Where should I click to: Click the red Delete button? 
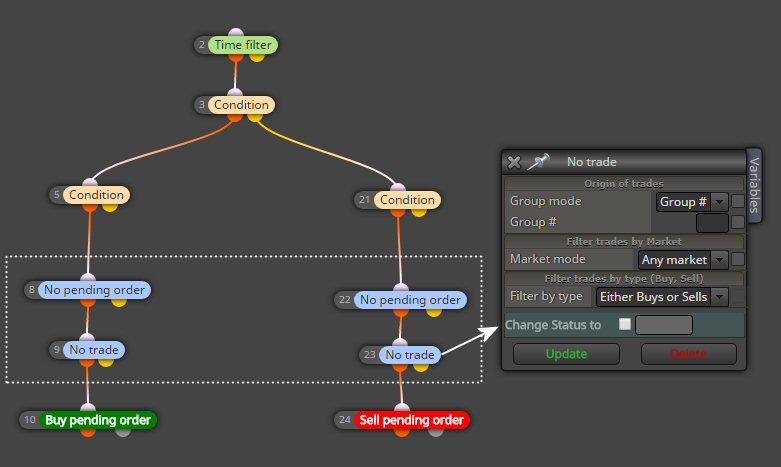(688, 354)
